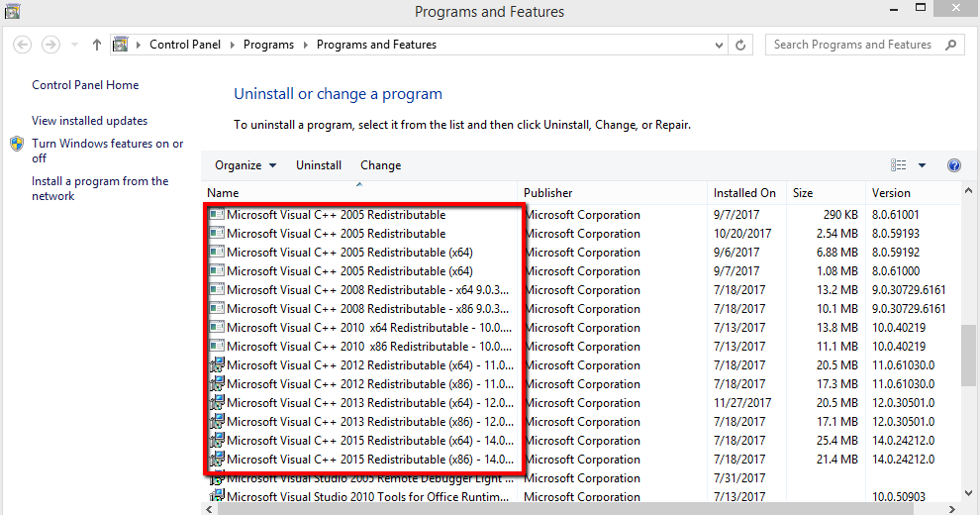The width and height of the screenshot is (980, 515).
Task: Go back with the Back arrow
Action: point(23,45)
